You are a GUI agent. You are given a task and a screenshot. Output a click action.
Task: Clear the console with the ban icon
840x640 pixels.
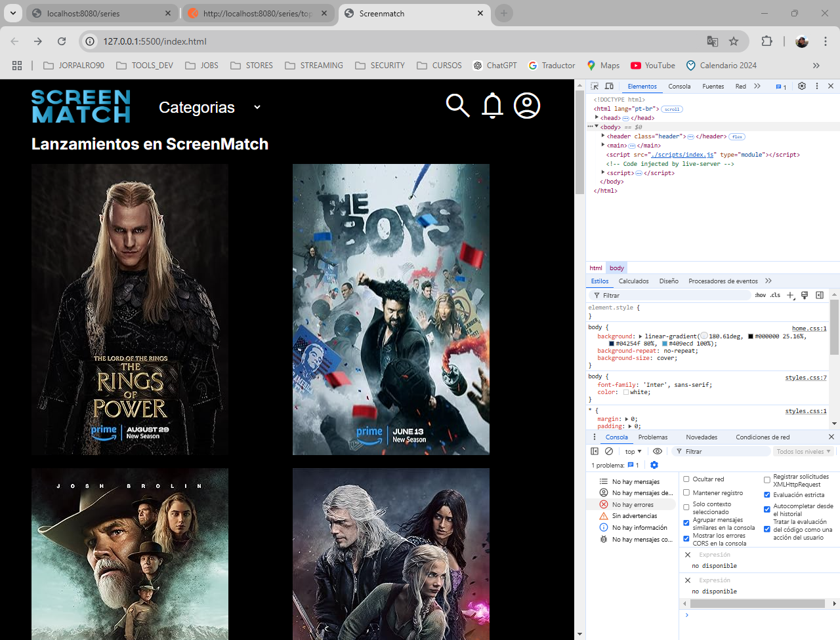pos(609,451)
